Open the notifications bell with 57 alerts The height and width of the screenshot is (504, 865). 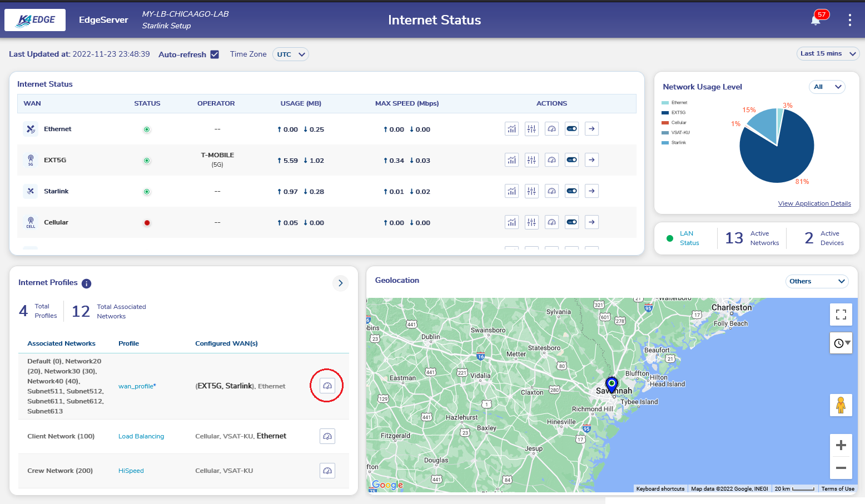(816, 20)
